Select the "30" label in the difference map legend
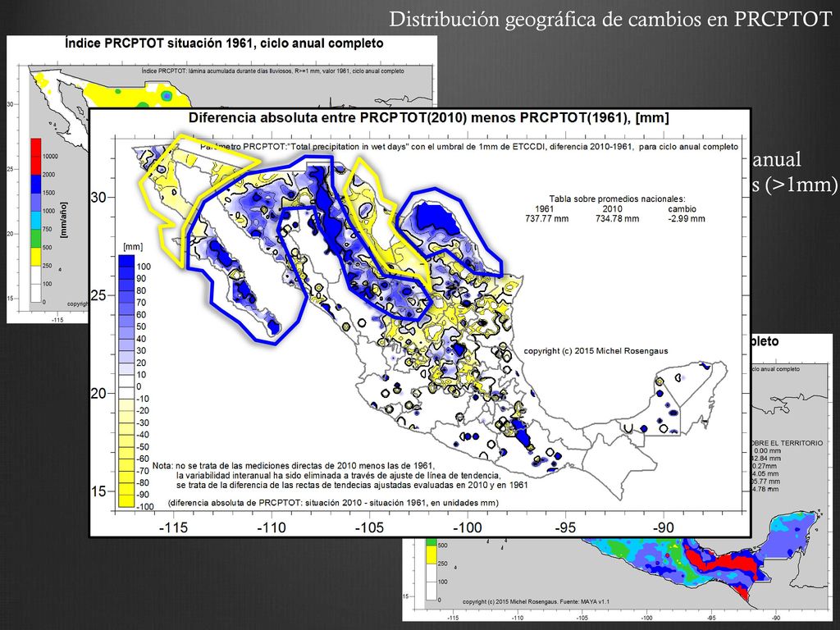The image size is (840, 630). tap(141, 351)
